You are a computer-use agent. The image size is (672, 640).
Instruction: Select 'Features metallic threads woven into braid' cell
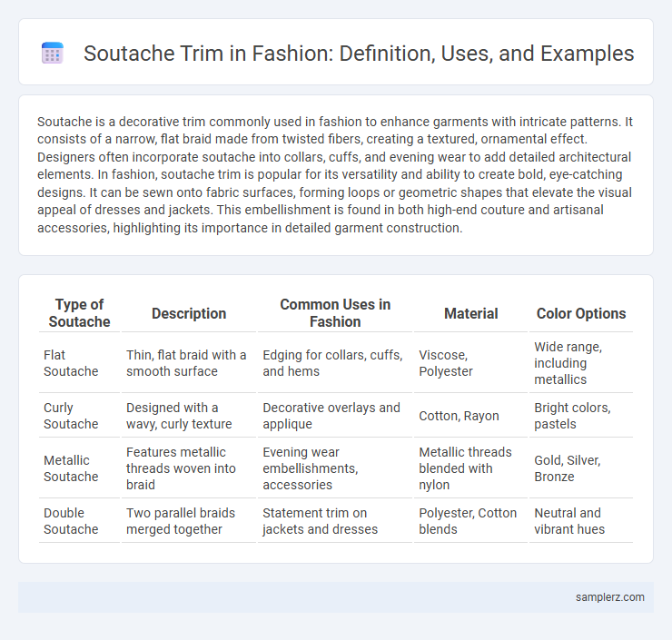click(189, 468)
